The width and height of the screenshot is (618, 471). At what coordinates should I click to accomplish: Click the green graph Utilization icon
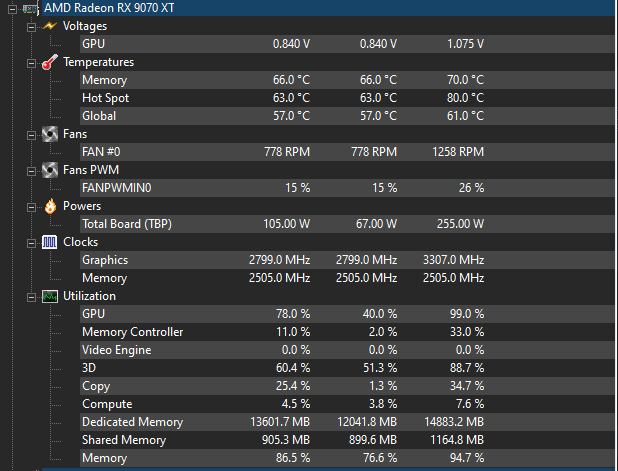[50, 296]
